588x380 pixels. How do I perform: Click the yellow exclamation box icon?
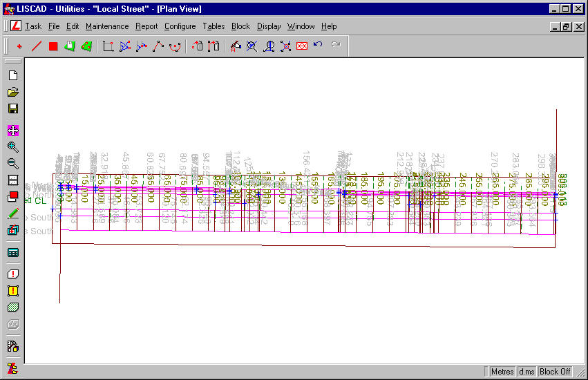coord(13,291)
